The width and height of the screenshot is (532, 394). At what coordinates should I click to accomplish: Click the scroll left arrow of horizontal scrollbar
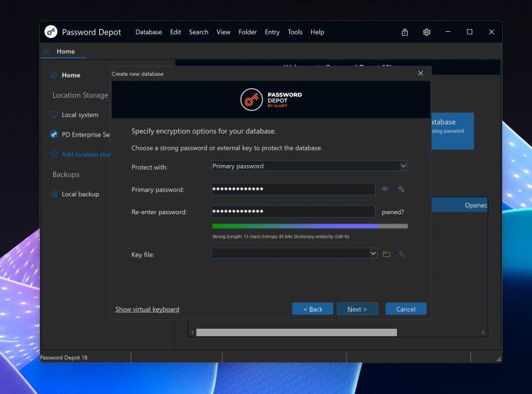pyautogui.click(x=192, y=332)
